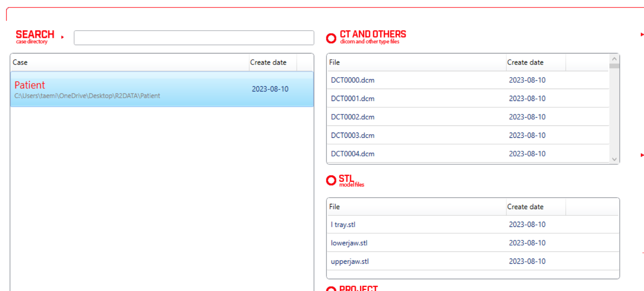Click File column header in STL list
This screenshot has height=291, width=644.
coord(417,207)
